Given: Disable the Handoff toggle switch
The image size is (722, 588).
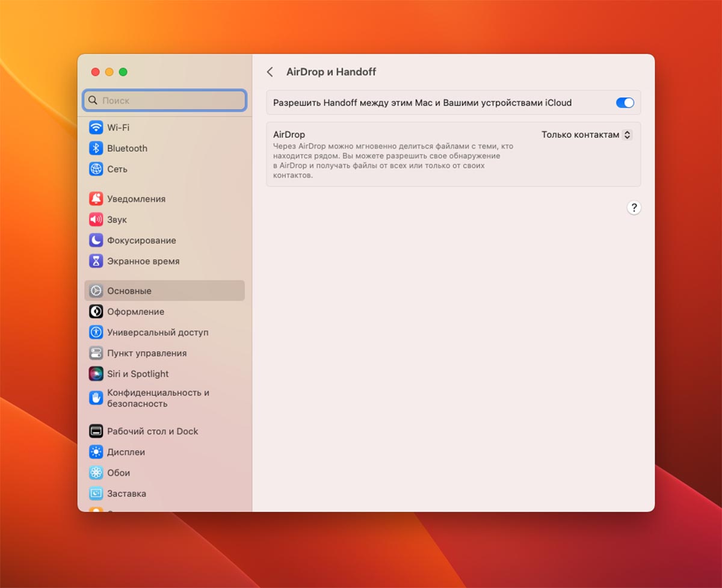Looking at the screenshot, I should tap(625, 103).
